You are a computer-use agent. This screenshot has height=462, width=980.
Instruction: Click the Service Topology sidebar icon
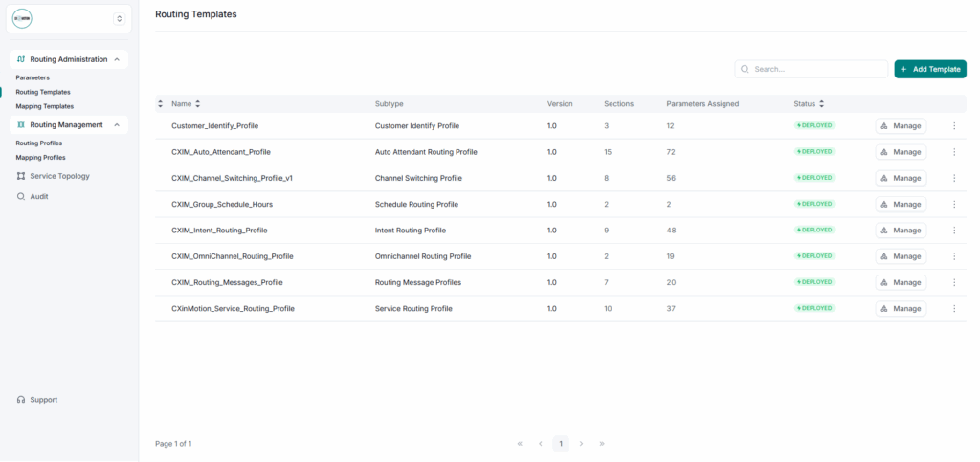click(21, 176)
